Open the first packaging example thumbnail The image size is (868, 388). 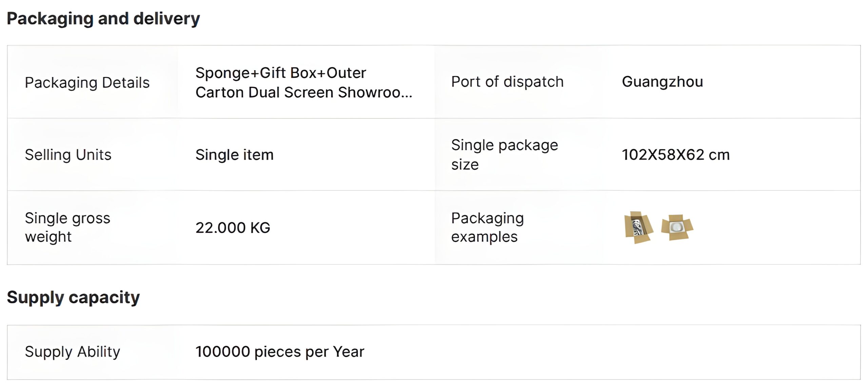click(639, 227)
